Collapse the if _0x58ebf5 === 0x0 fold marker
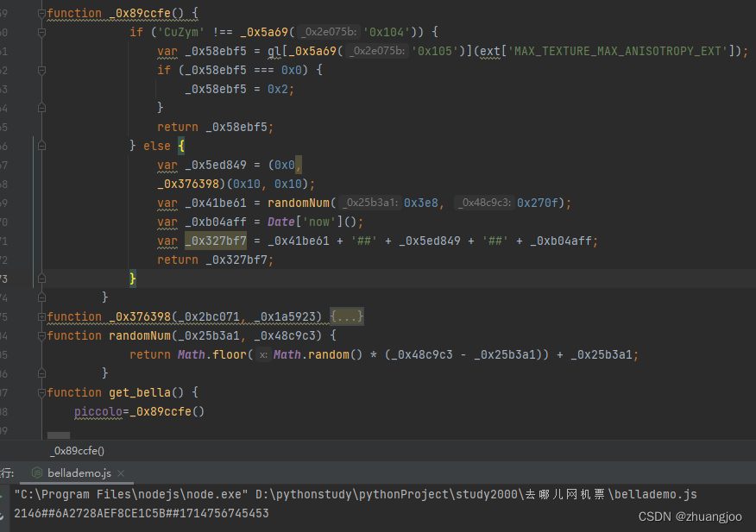The image size is (756, 532). (x=42, y=71)
